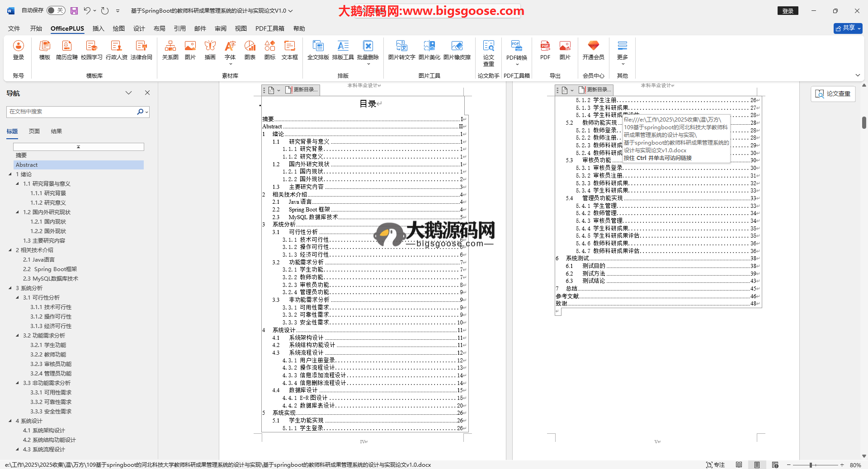Viewport: 868px width, 469px height.
Task: Collapse the 1.1 研究背景与意义 tree node
Action: tap(18, 183)
